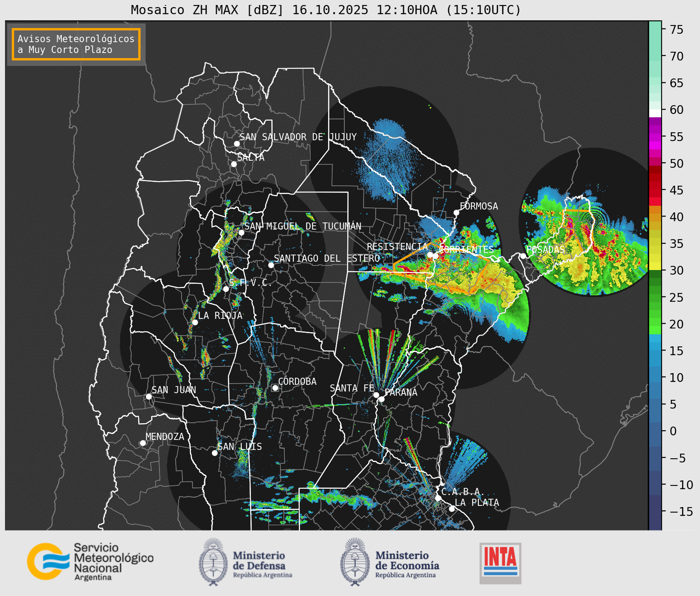Click the orange warning polygon over Misiones
This screenshot has height=596, width=700.
click(x=579, y=231)
